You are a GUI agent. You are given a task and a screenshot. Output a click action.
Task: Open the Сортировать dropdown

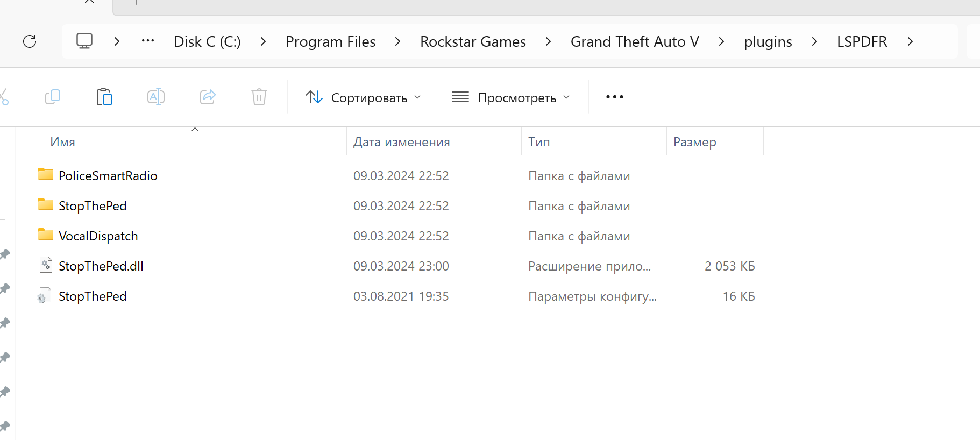[363, 97]
